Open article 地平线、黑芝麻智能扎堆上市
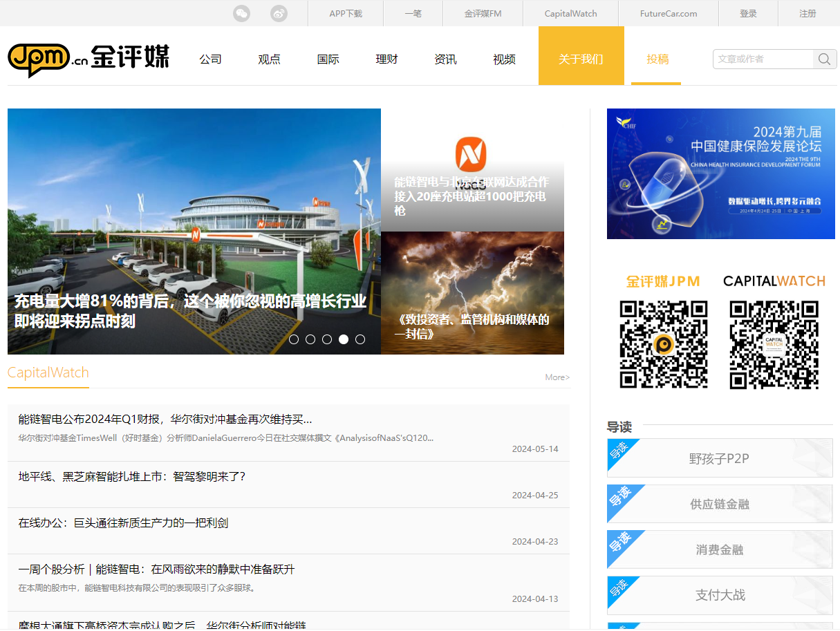The image size is (840, 631). (132, 477)
